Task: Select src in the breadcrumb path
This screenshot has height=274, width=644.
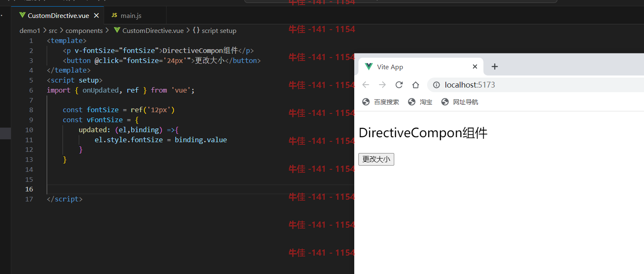Action: pyautogui.click(x=53, y=30)
